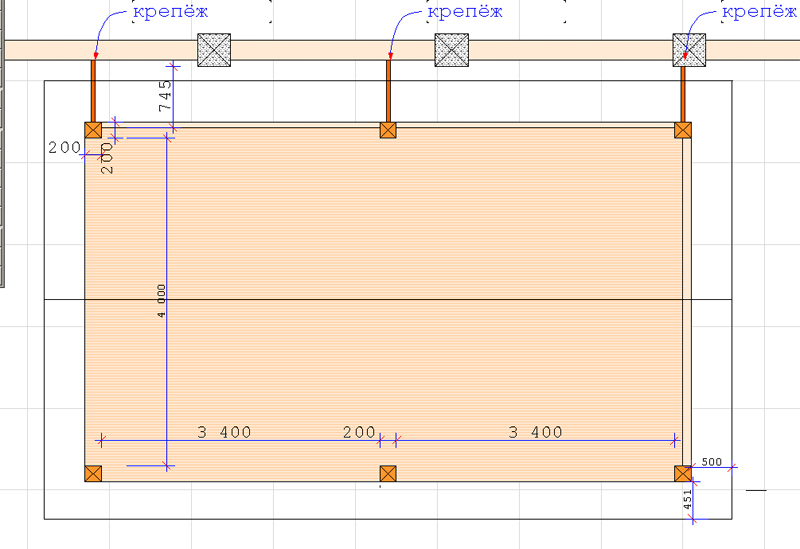Select the leftmost "крепёж" label

click(x=170, y=11)
